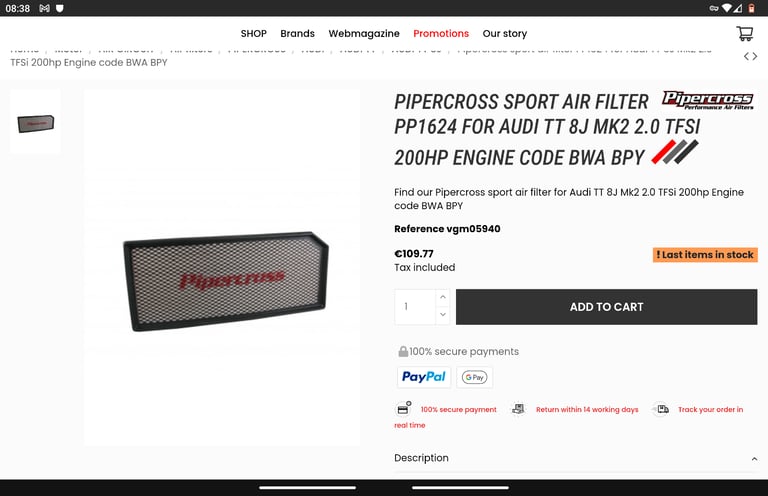Select the Google Pay logo
Viewport: 768px width, 496px height.
click(475, 377)
